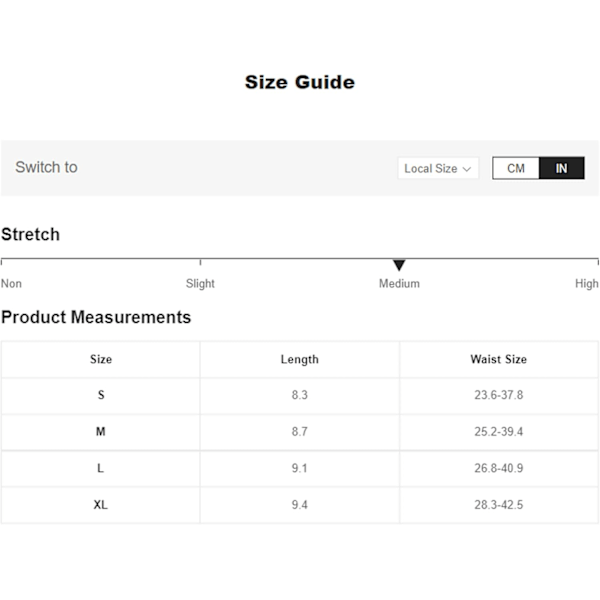The width and height of the screenshot is (600, 600).
Task: Select the IN unit toggle
Action: pyautogui.click(x=561, y=168)
